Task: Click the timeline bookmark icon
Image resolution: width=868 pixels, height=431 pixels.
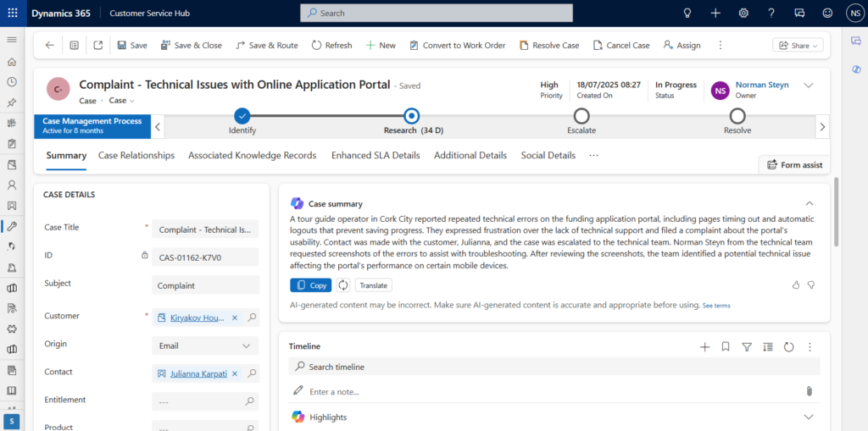Action: [726, 346]
